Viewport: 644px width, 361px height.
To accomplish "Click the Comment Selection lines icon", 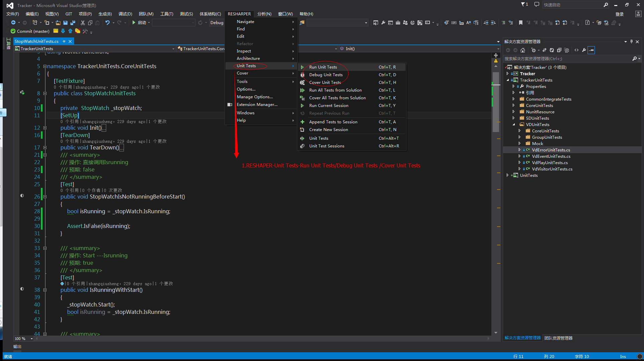I will tap(503, 23).
